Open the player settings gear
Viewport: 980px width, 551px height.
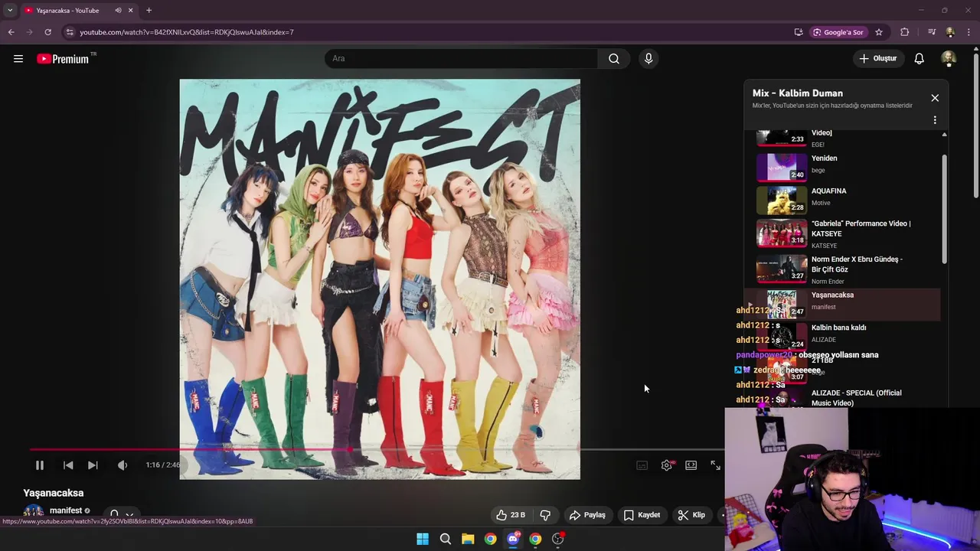point(667,465)
